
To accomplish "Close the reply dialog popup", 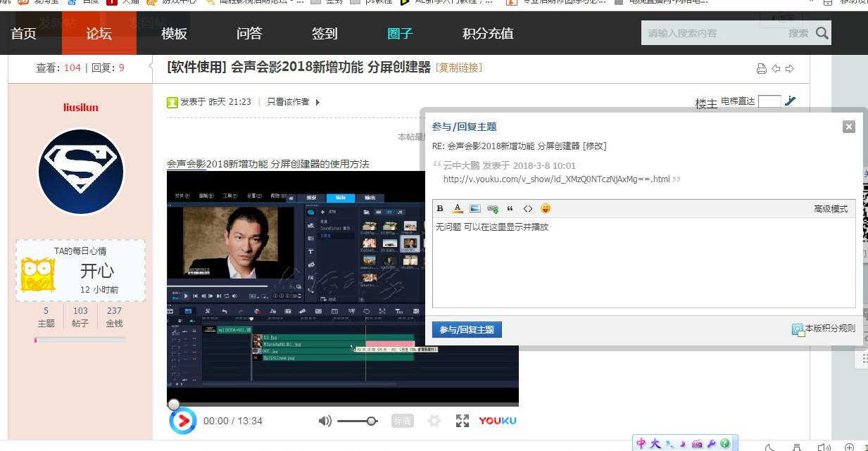I will tap(849, 127).
